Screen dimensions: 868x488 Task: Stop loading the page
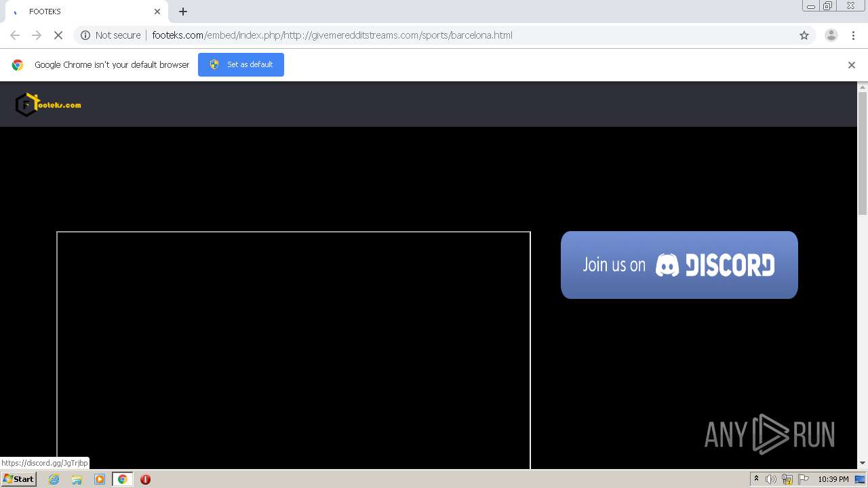(58, 35)
